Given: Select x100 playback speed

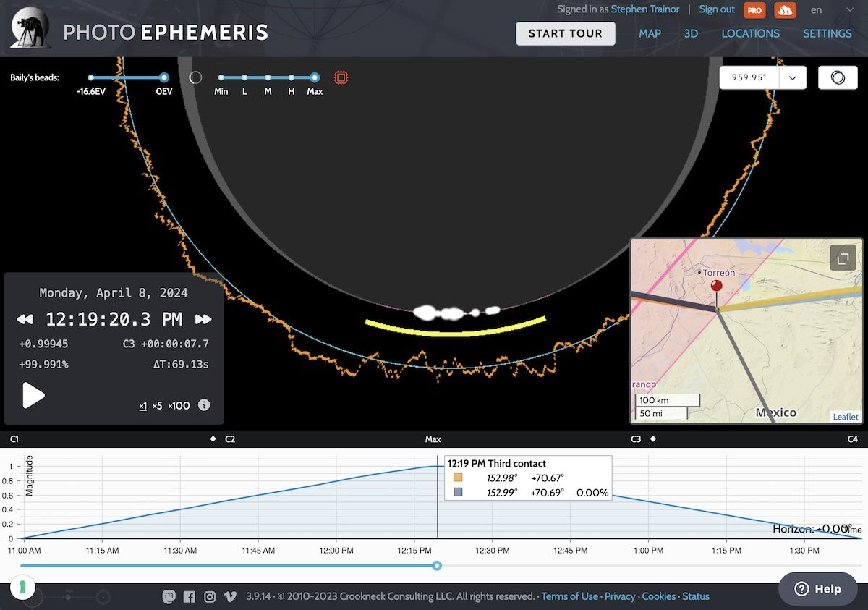Looking at the screenshot, I should pos(179,406).
